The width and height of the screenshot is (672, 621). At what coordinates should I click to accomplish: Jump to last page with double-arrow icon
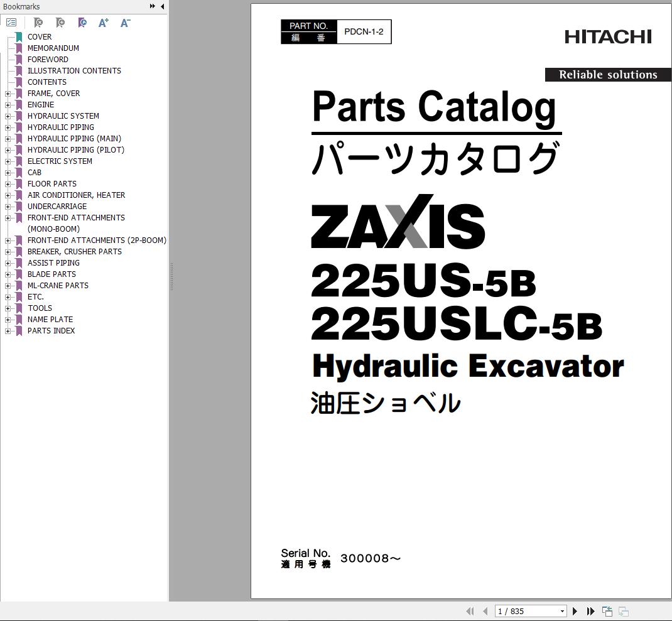point(590,611)
